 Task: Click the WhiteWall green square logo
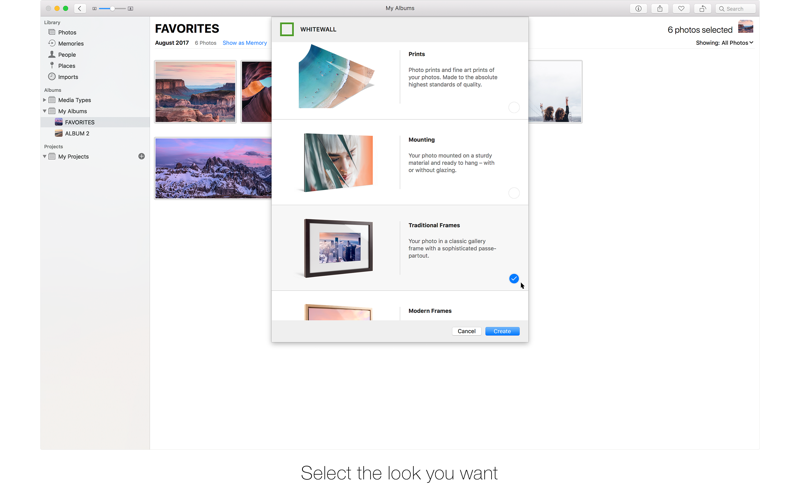click(287, 29)
